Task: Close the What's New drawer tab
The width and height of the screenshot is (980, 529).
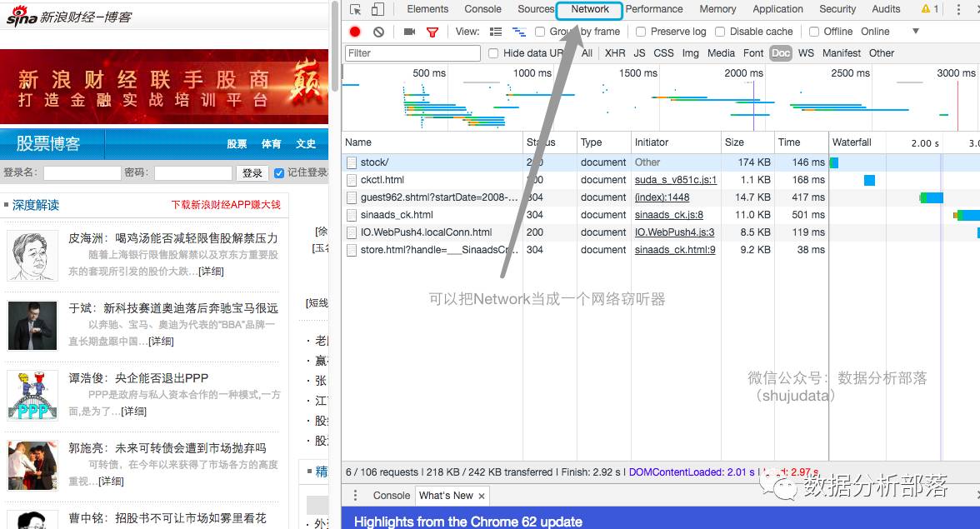Action: pos(482,496)
